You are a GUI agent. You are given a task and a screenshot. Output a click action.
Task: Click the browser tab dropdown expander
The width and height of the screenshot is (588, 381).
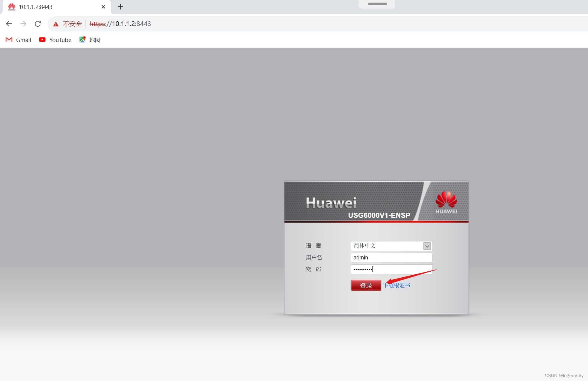(x=376, y=4)
